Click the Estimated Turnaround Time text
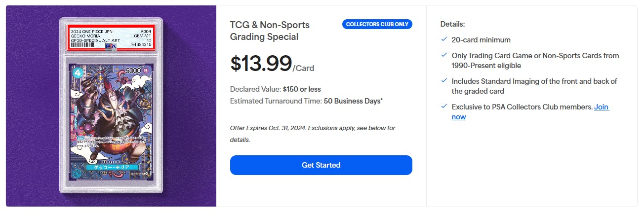 coord(306,101)
